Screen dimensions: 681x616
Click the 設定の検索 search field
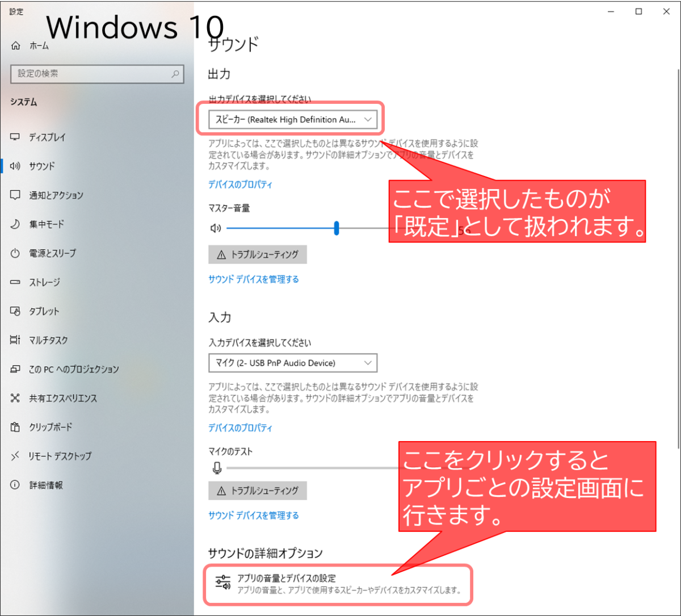97,74
